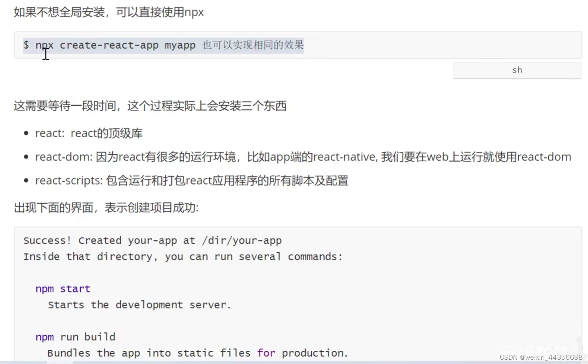The height and width of the screenshot is (364, 588).
Task: Click the 'npm run build' command
Action: [75, 337]
